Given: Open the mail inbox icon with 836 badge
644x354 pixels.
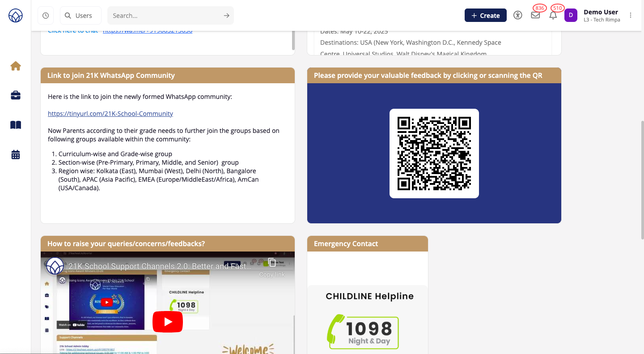Looking at the screenshot, I should (535, 15).
